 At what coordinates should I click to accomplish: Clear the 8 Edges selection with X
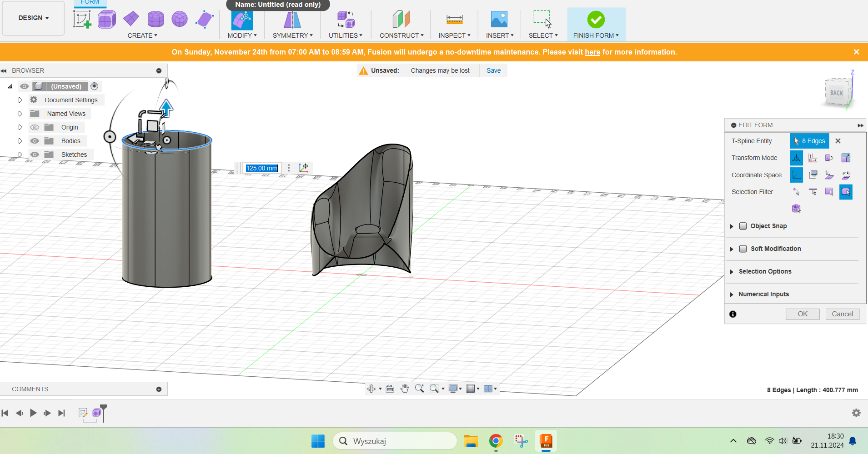[838, 141]
